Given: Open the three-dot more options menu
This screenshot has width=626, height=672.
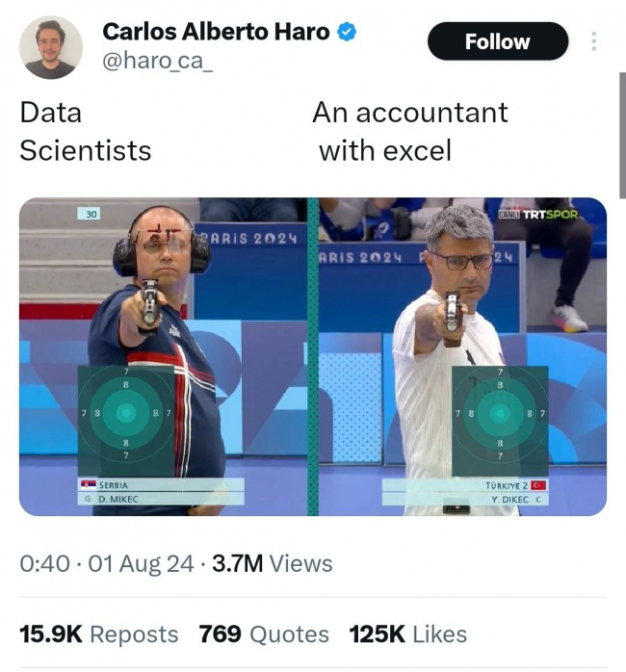Looking at the screenshot, I should (x=594, y=41).
